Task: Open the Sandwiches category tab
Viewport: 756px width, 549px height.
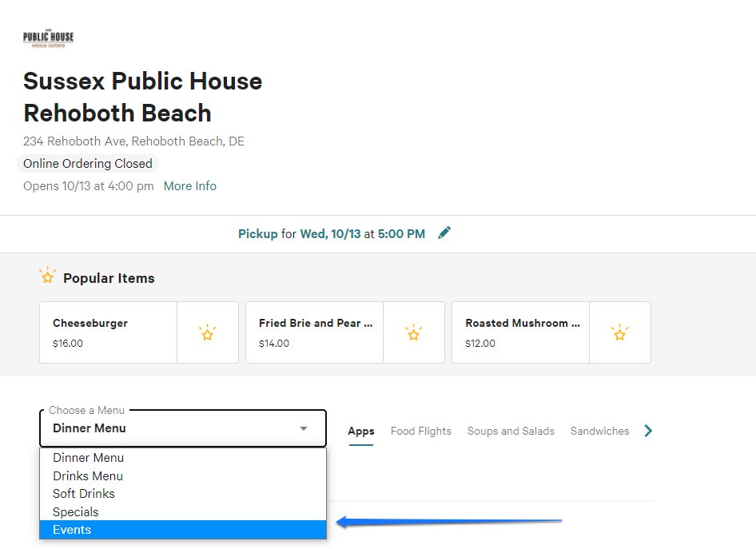Action: [599, 431]
